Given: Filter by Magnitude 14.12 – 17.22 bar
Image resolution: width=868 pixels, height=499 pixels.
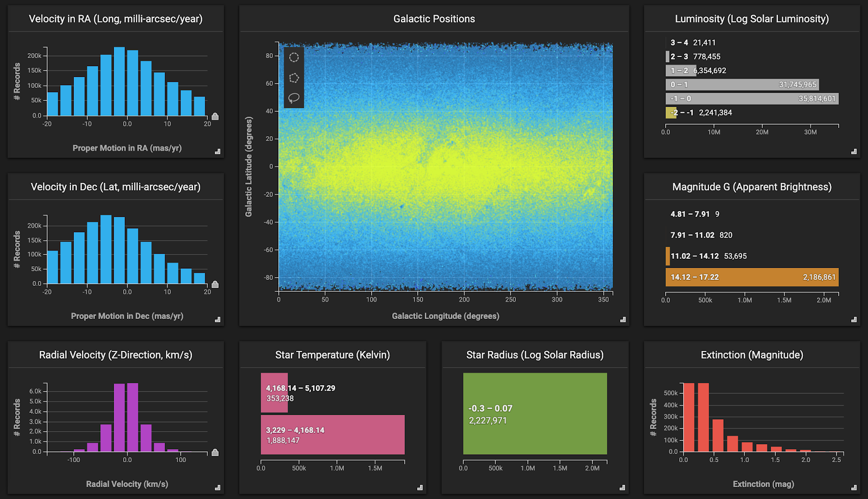Looking at the screenshot, I should click(x=751, y=277).
